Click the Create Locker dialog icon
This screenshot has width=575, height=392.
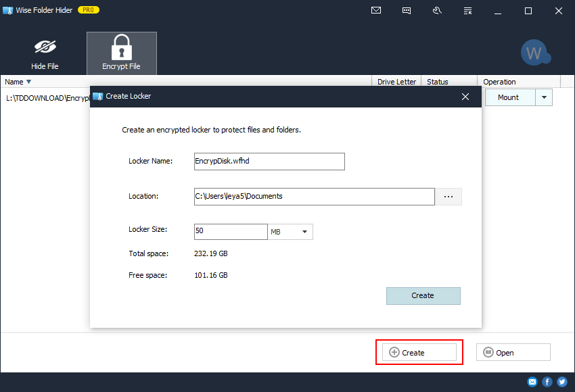(x=98, y=97)
